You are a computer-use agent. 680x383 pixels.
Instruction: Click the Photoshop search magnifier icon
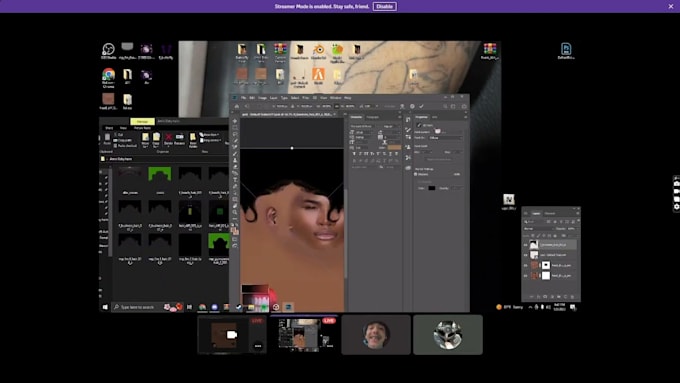[x=445, y=106]
